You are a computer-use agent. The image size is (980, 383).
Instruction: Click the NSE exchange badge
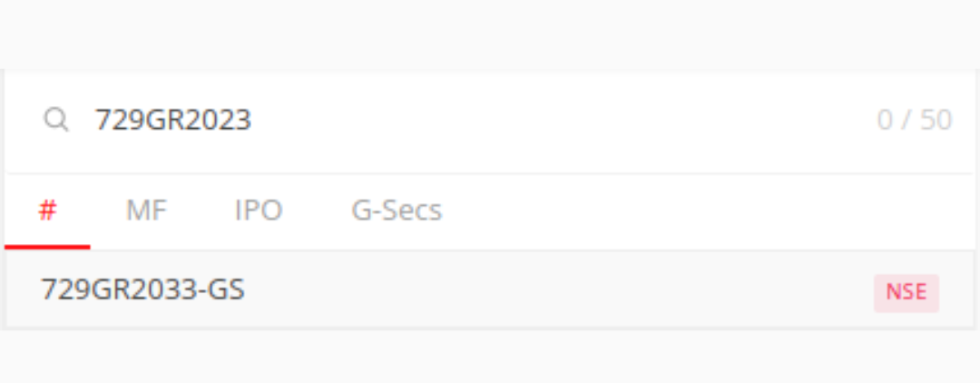(906, 292)
